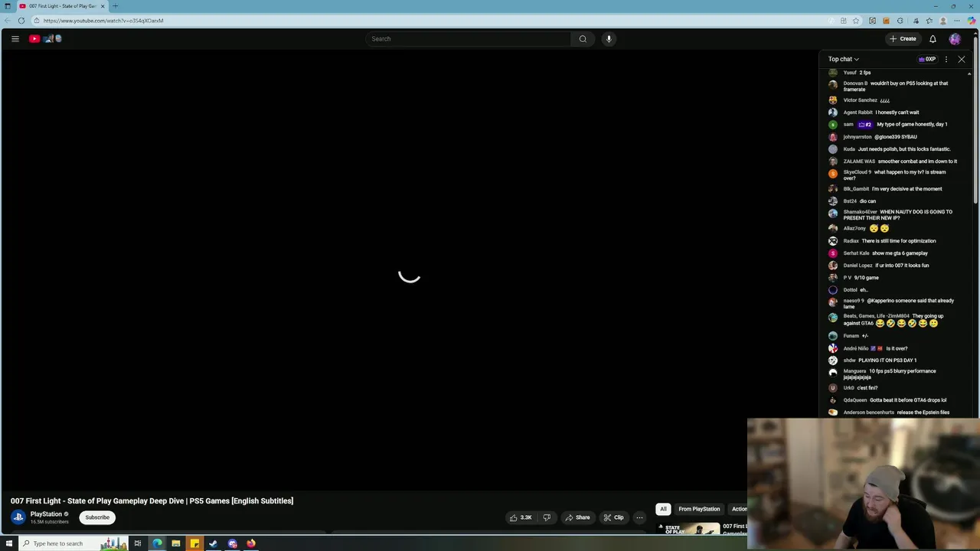Open File Explorer from the taskbar
This screenshot has width=980, height=551.
[x=176, y=543]
